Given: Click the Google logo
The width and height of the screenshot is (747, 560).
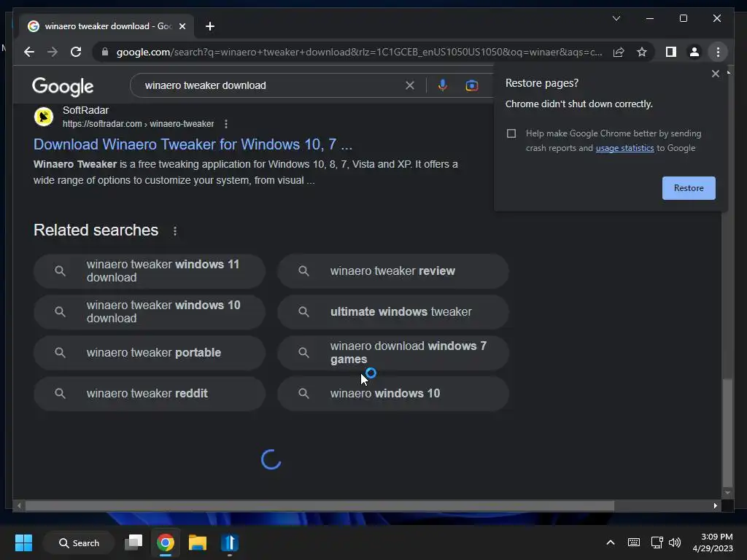Looking at the screenshot, I should click(63, 86).
